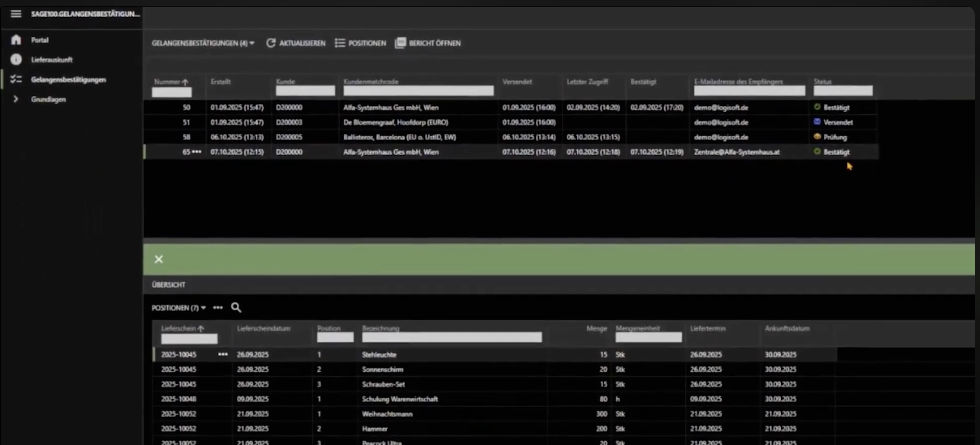Click the Letzter Zugriff column header
The width and height of the screenshot is (980, 445).
coord(587,81)
